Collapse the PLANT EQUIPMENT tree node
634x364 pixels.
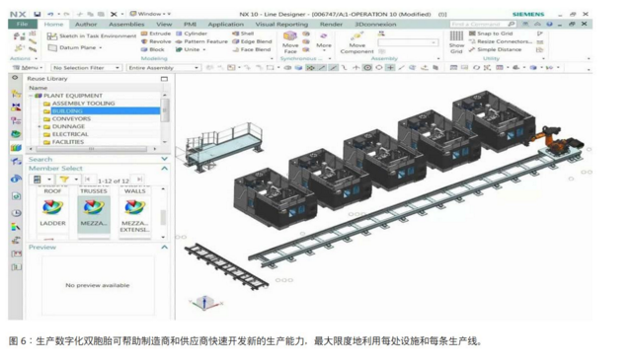click(x=31, y=96)
